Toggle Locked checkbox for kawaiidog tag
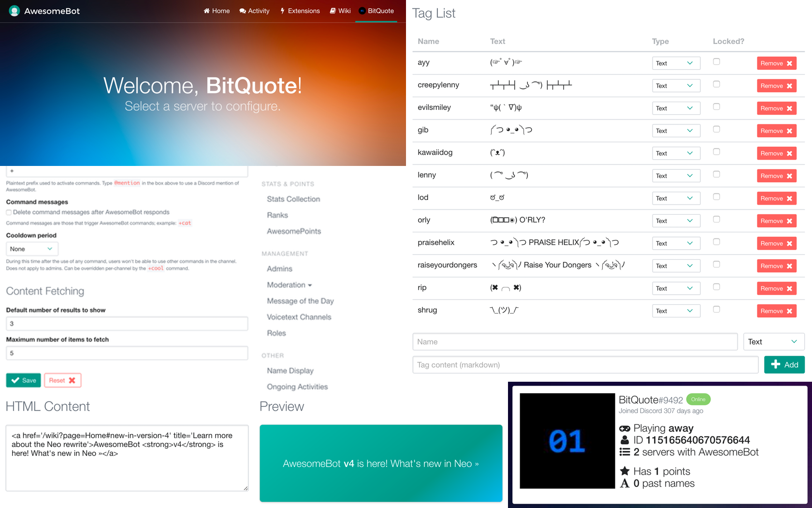This screenshot has width=812, height=508. pyautogui.click(x=716, y=151)
